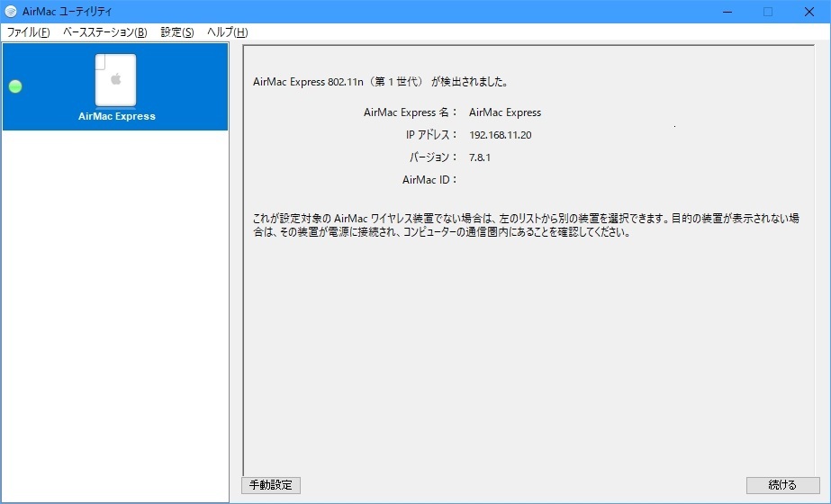Image resolution: width=831 pixels, height=504 pixels.
Task: Click the green status indicator dot
Action: [15, 86]
